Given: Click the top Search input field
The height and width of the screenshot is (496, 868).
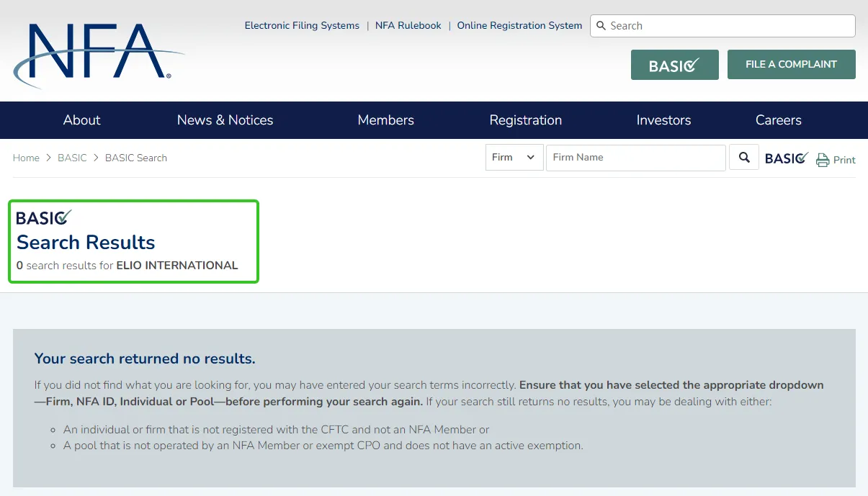Looking at the screenshot, I should [x=722, y=26].
